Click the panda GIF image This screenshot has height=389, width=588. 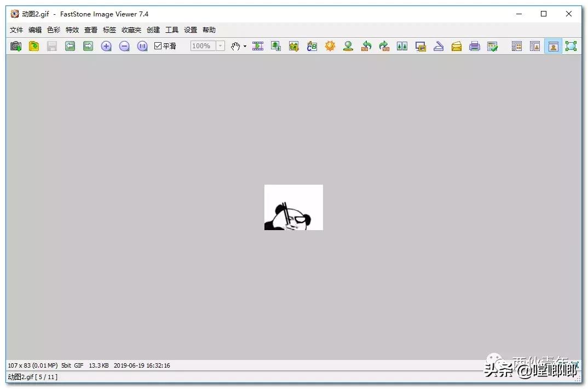pyautogui.click(x=293, y=208)
